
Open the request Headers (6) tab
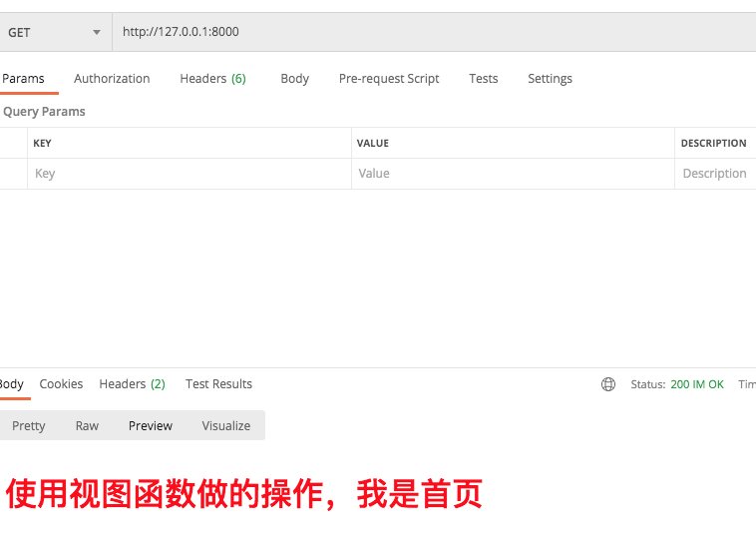coord(212,79)
